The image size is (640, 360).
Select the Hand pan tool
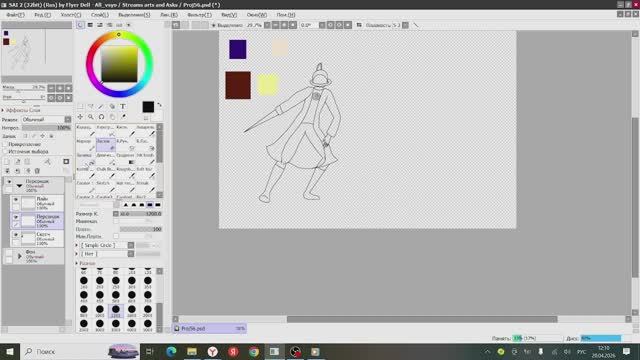pos(112,117)
